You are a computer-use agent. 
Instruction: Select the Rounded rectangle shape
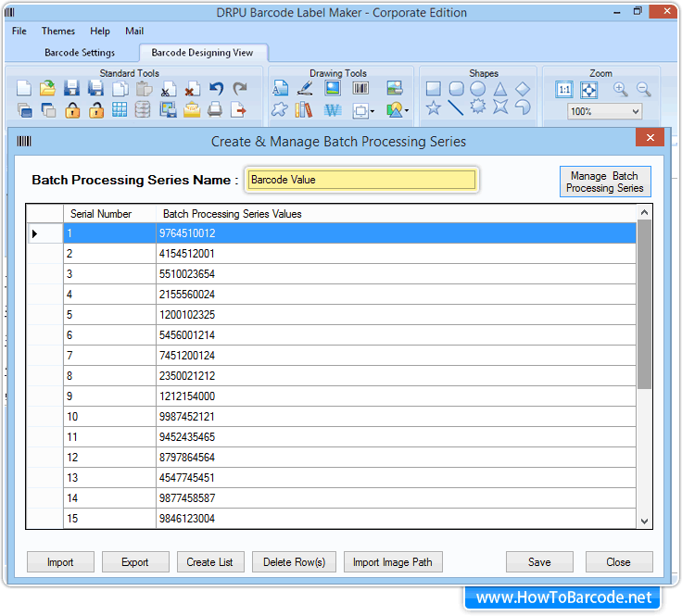click(456, 89)
